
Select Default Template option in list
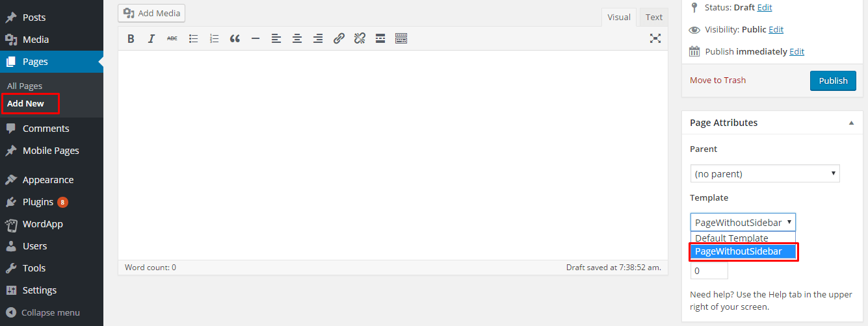(x=731, y=238)
